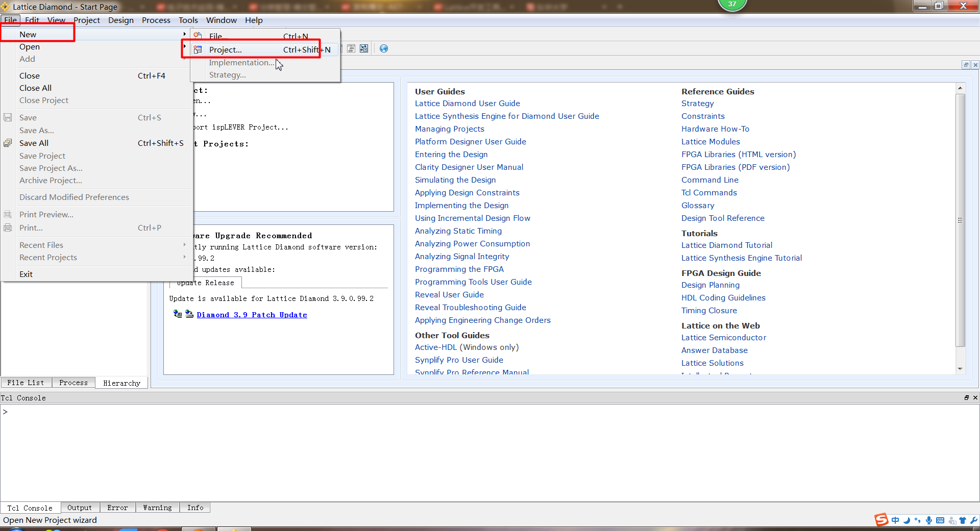Close the Tcl Console panel
Viewport: 980px width, 531px height.
975,397
